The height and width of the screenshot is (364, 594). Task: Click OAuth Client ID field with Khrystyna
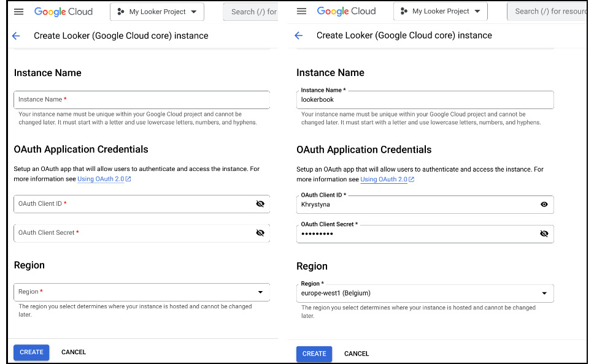pyautogui.click(x=425, y=204)
